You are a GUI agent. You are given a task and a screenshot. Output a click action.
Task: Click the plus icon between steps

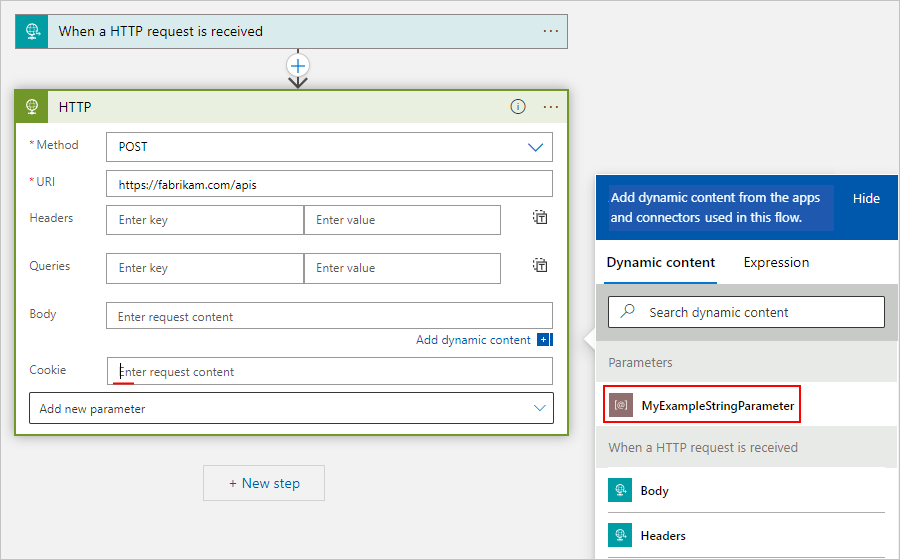tap(298, 65)
